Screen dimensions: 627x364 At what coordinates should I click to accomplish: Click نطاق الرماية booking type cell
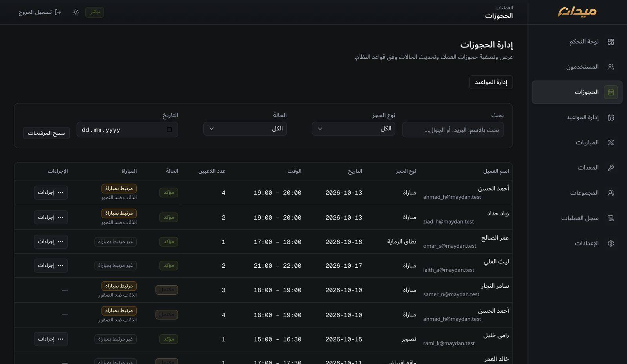(402, 242)
